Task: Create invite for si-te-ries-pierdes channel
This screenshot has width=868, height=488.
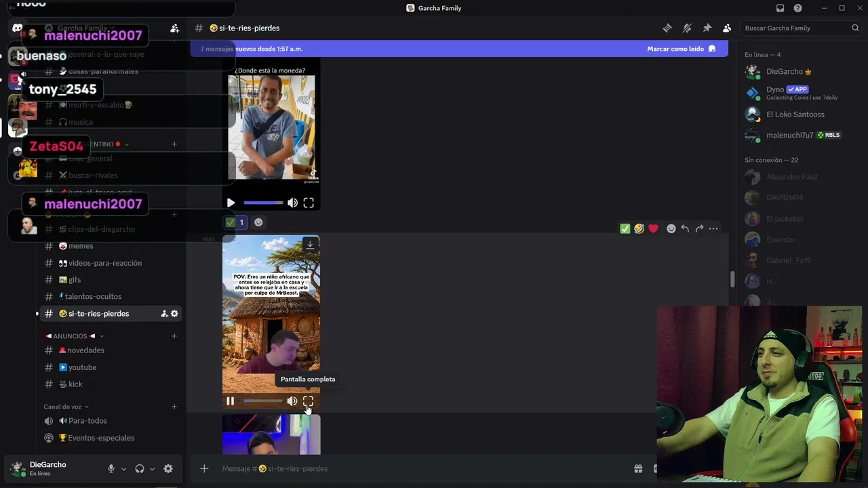Action: (x=164, y=314)
